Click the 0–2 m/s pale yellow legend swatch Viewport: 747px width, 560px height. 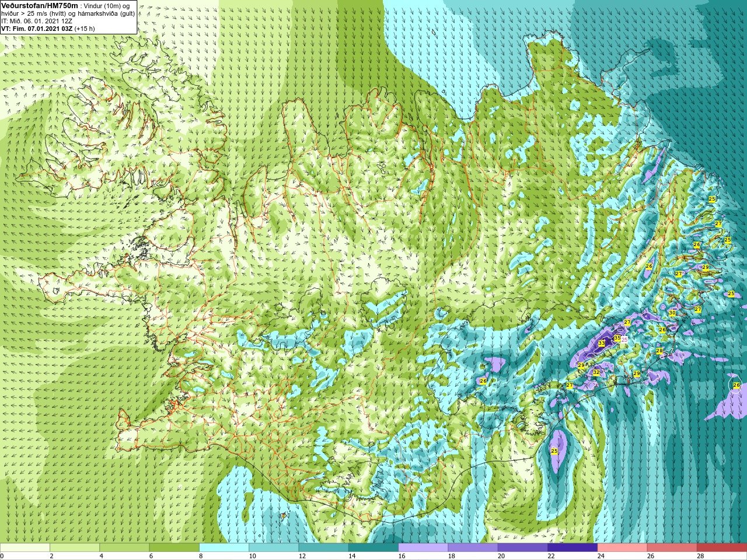tap(25, 548)
